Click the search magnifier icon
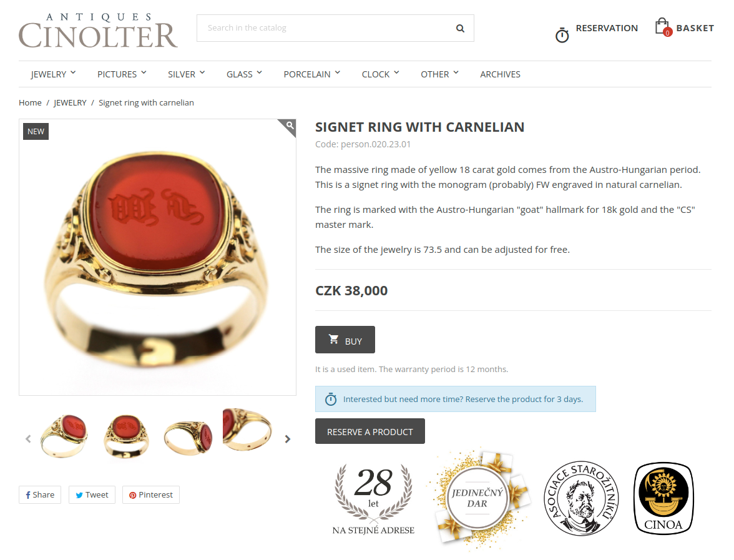The width and height of the screenshot is (734, 560). 460,28
